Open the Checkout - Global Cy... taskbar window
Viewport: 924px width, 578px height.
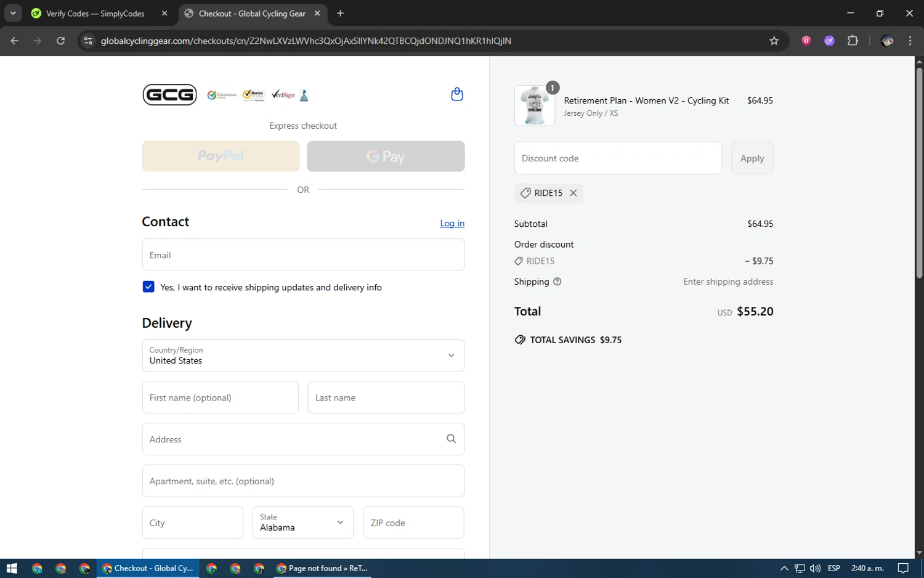pyautogui.click(x=148, y=568)
